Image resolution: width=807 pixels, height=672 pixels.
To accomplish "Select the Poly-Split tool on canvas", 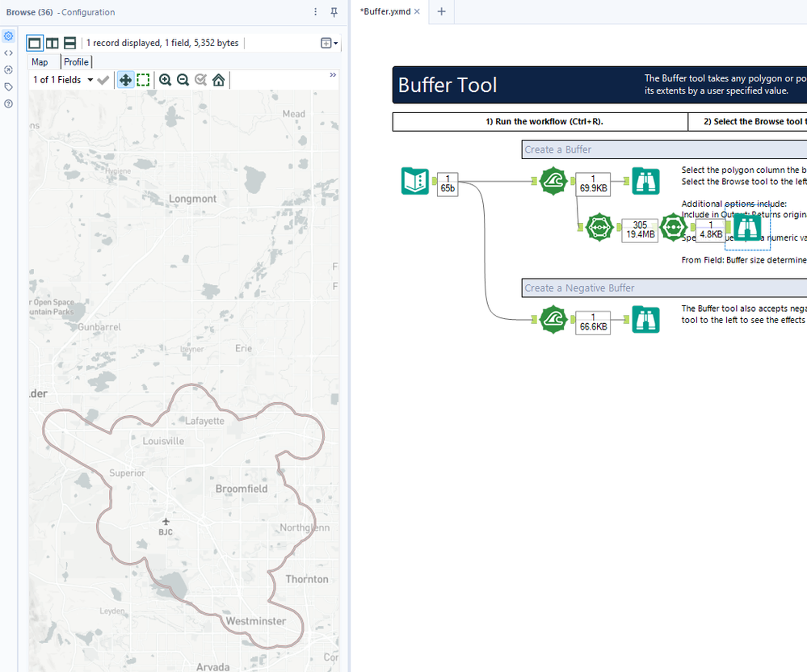I will point(599,227).
